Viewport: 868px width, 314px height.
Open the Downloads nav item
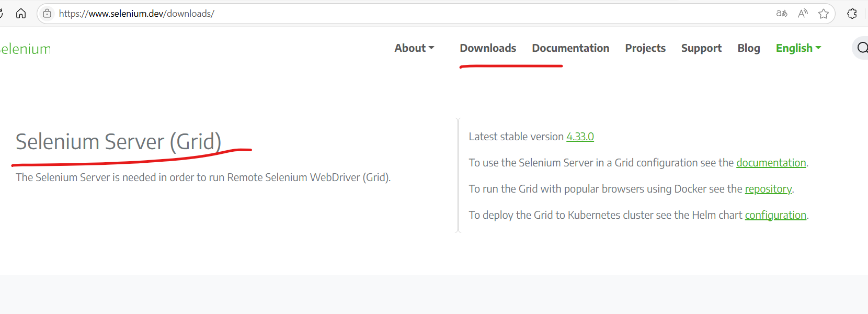[x=488, y=48]
